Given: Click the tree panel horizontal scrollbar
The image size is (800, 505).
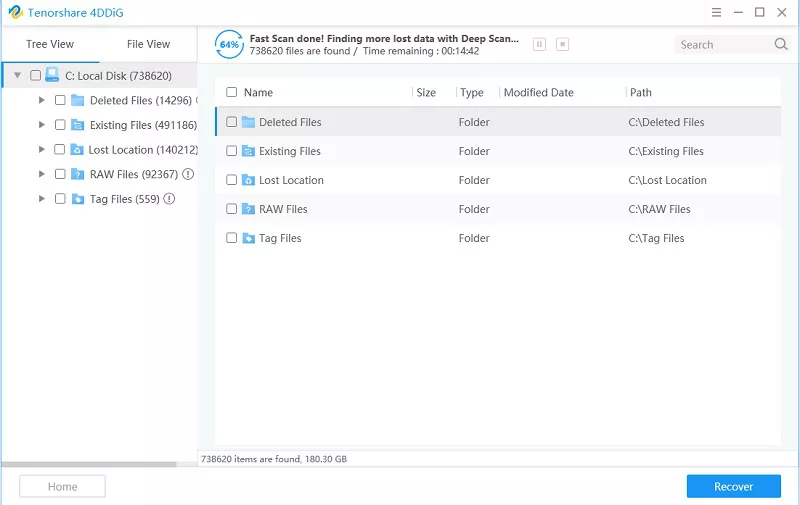Looking at the screenshot, I should click(89, 464).
